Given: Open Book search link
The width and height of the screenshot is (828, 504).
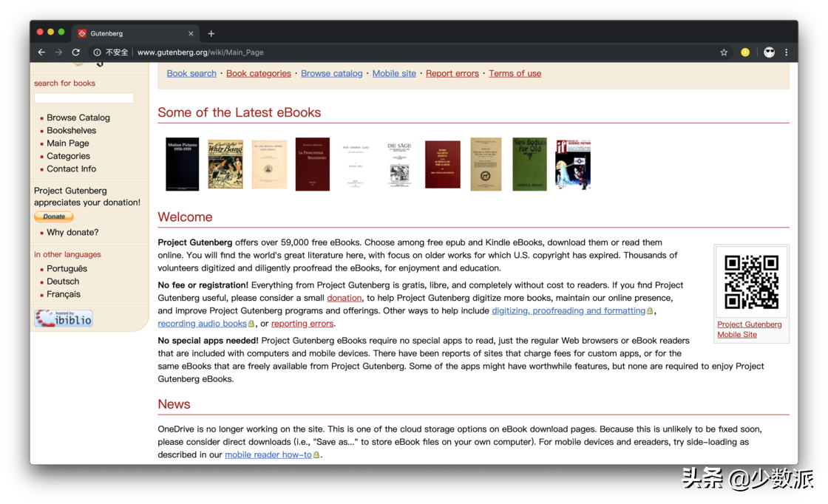Looking at the screenshot, I should coord(191,73).
